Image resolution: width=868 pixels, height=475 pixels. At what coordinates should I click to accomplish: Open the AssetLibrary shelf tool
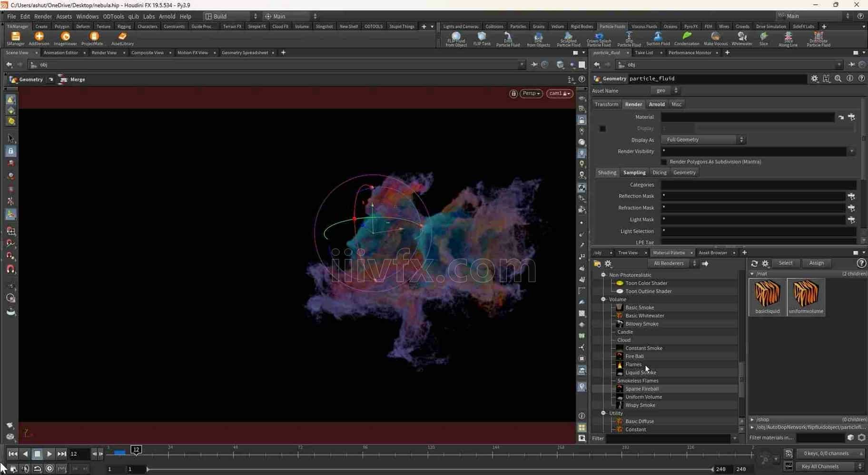pos(122,39)
